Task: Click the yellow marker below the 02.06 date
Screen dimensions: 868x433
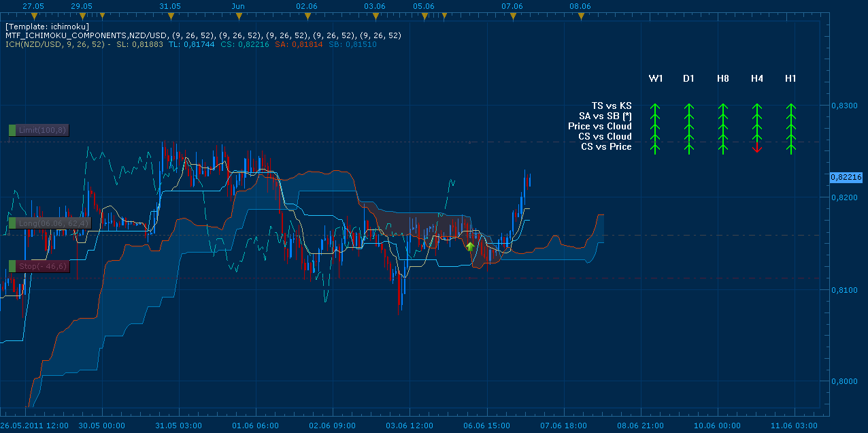Action: pos(307,15)
